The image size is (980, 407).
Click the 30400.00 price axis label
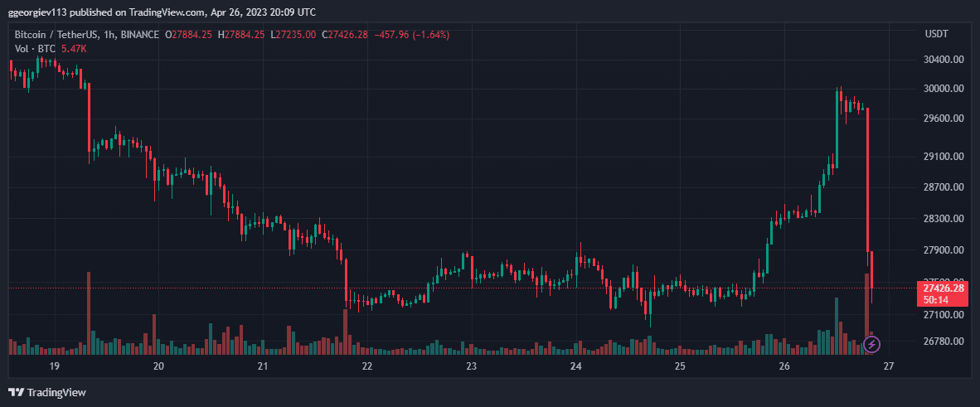coord(942,60)
